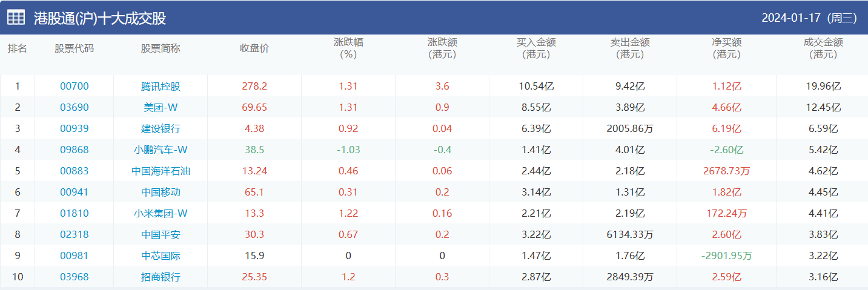Click the 净买额 column header
Viewport: 868px width, 290px height.
tap(726, 48)
